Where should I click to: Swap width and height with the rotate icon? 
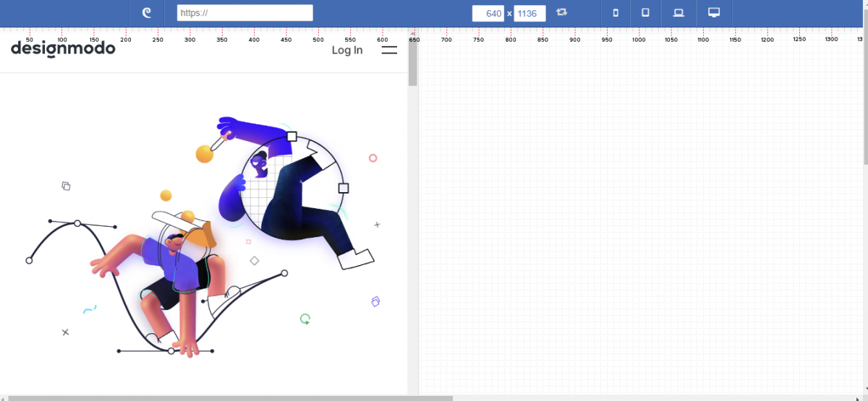(x=561, y=12)
